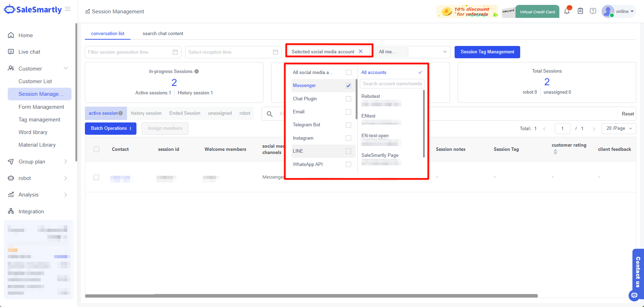Tick the WhatsApp API checkbox
644x307 pixels.
click(x=348, y=164)
